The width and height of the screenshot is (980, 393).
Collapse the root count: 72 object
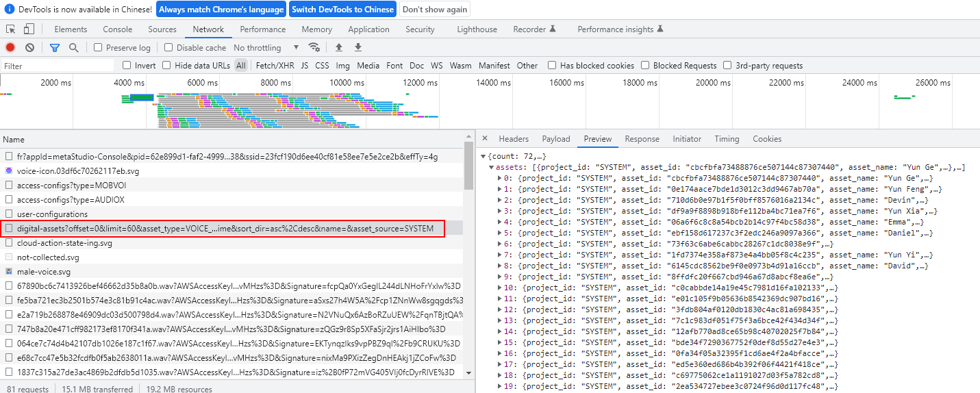(x=483, y=156)
